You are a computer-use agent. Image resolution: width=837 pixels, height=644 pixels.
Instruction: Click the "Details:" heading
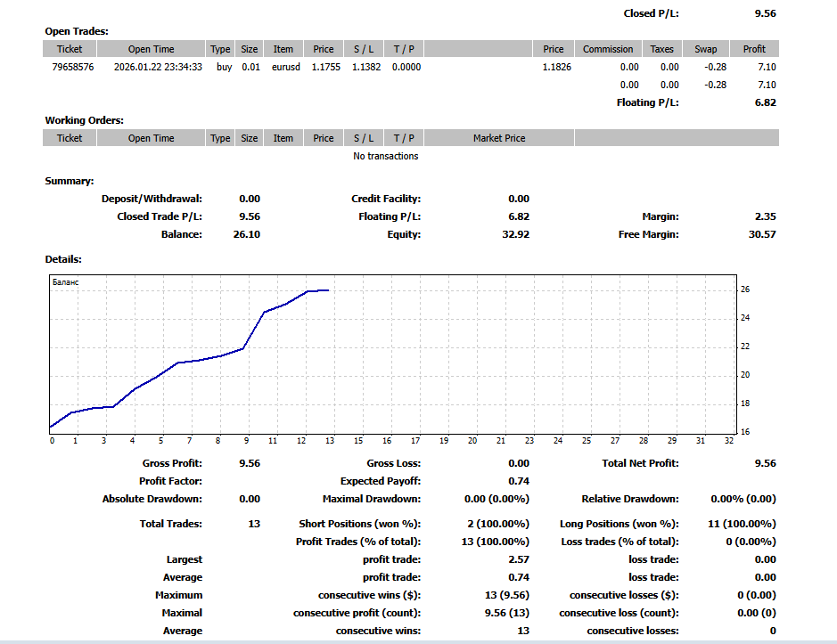tap(63, 259)
